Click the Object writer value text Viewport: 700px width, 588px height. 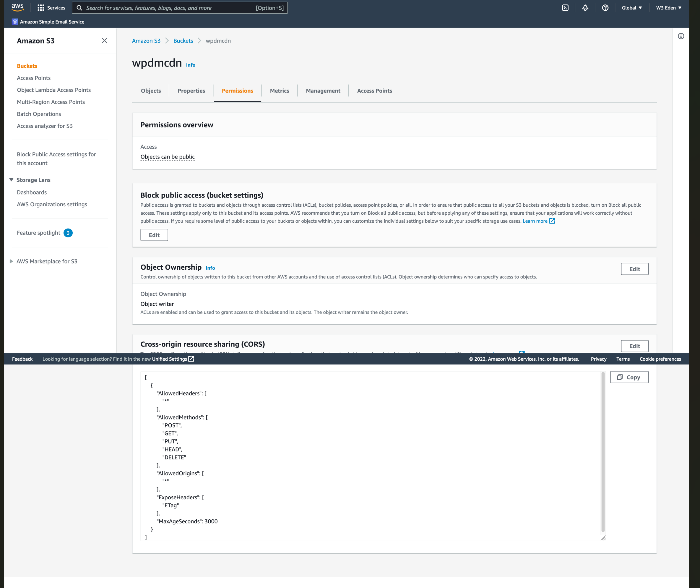coord(157,304)
